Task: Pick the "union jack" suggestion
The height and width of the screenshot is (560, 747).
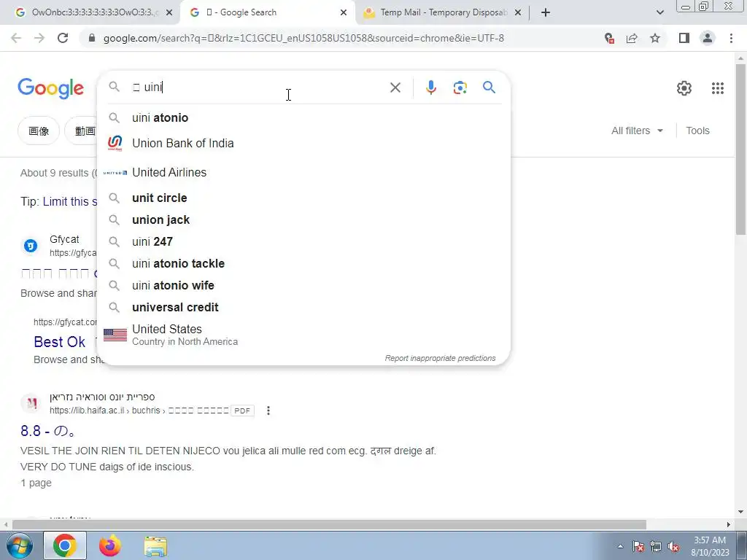Action: pos(303,219)
